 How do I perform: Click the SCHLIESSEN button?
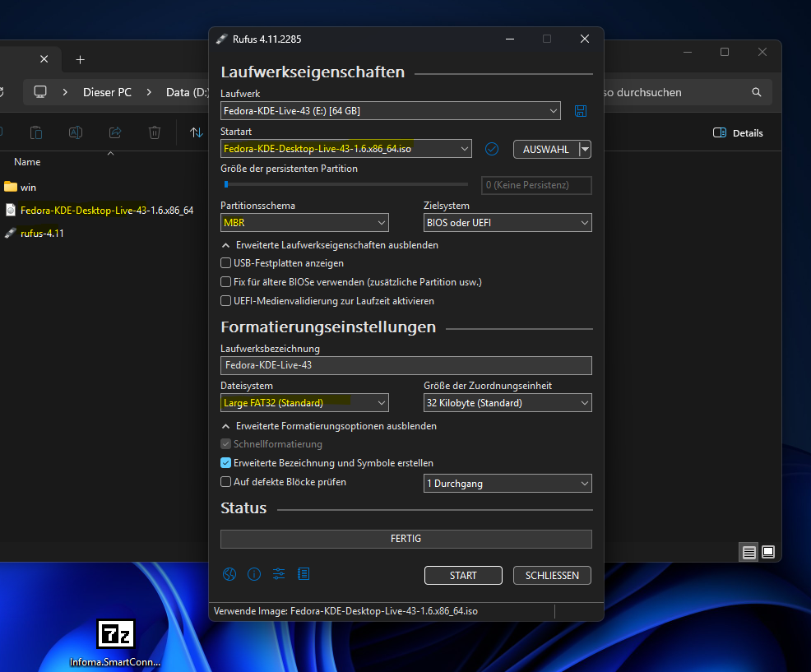pyautogui.click(x=552, y=575)
